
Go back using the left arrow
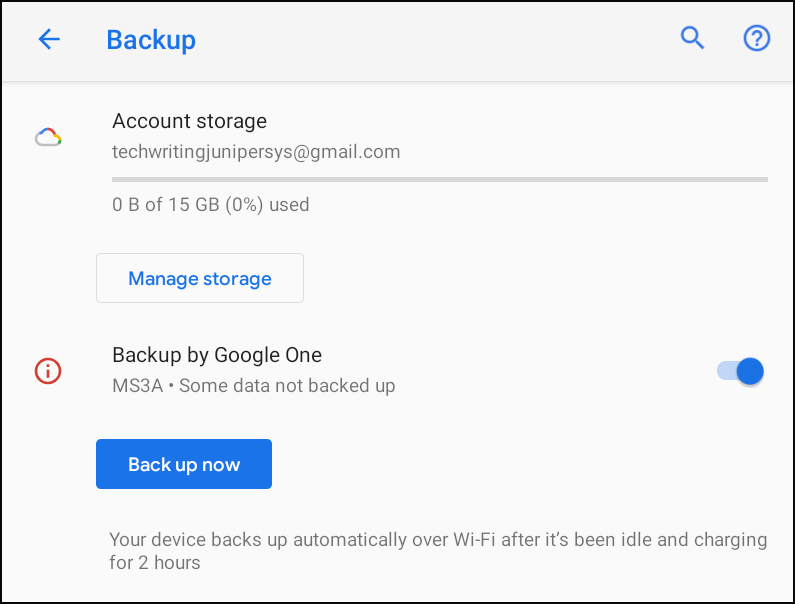click(49, 39)
